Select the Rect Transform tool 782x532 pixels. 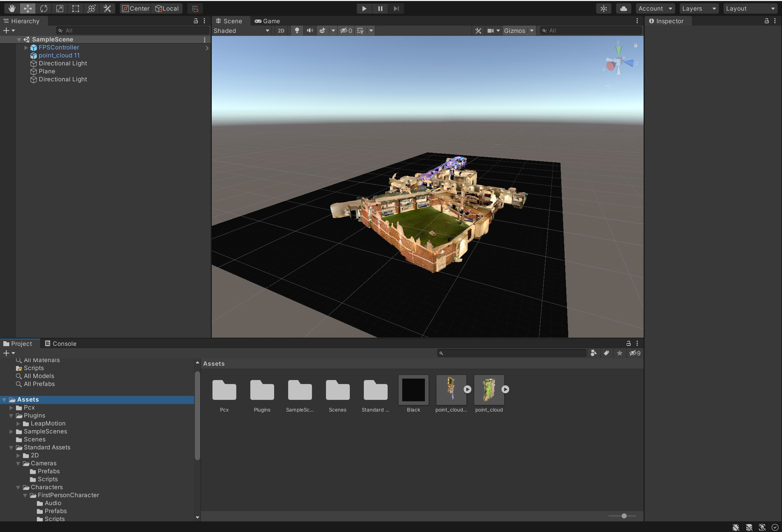pyautogui.click(x=76, y=8)
